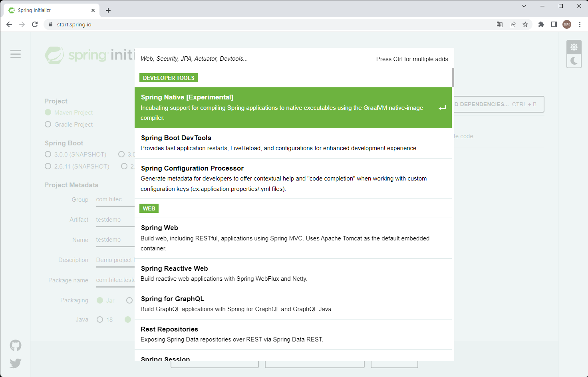Switch to light theme sun icon
The image size is (588, 377).
coord(574,47)
